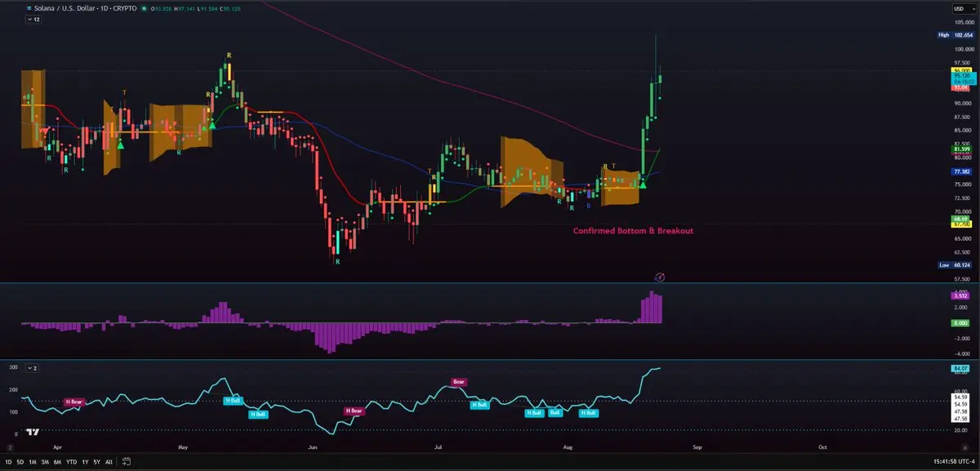The width and height of the screenshot is (980, 471).
Task: Click the H Bear label near June
Action: tap(354, 411)
